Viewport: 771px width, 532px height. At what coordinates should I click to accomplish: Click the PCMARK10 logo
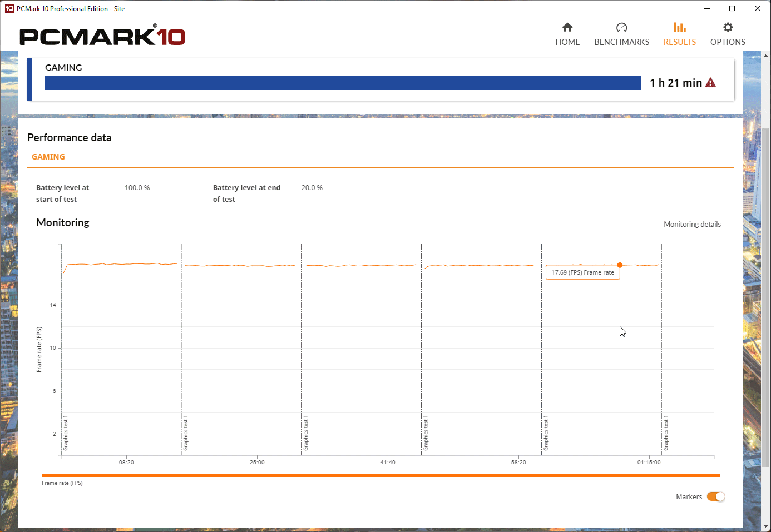(102, 36)
